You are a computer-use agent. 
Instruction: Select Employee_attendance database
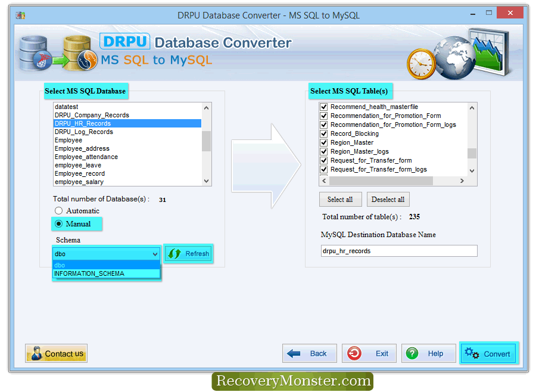pos(127,157)
